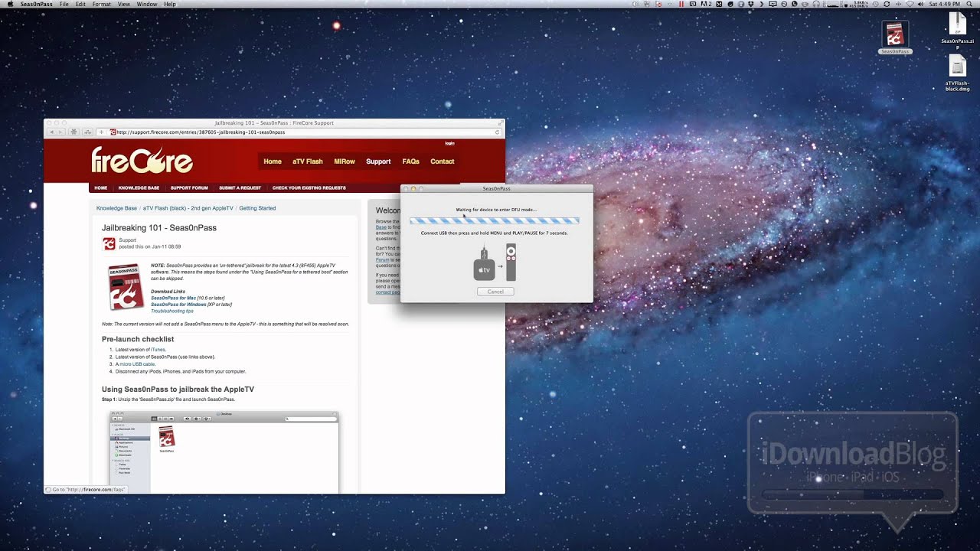The height and width of the screenshot is (551, 980).
Task: Click the Safari fullscreen arrows icon
Action: click(x=501, y=122)
